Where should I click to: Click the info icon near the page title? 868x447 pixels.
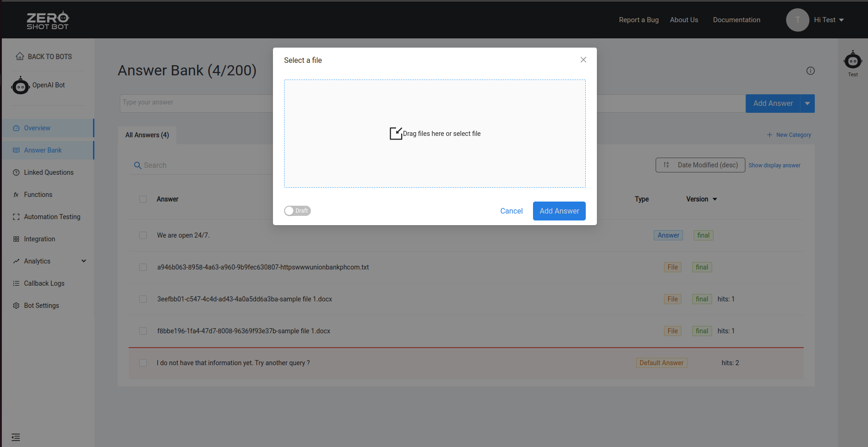[x=810, y=71]
